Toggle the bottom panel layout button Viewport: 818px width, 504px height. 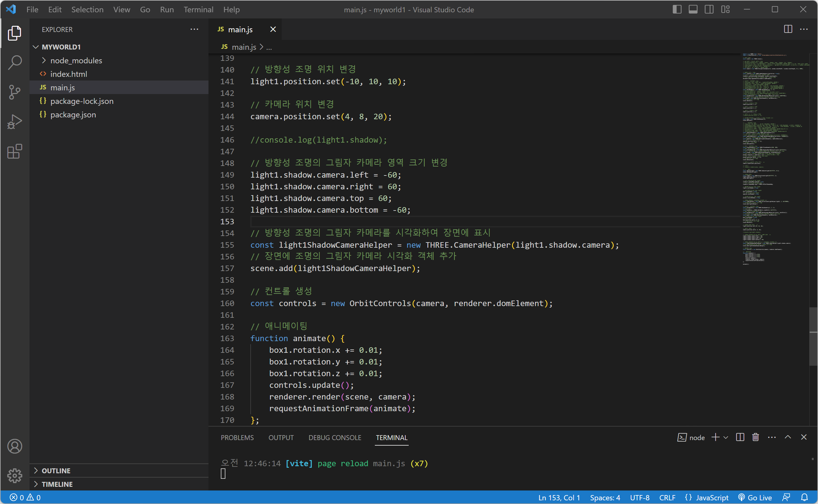693,9
